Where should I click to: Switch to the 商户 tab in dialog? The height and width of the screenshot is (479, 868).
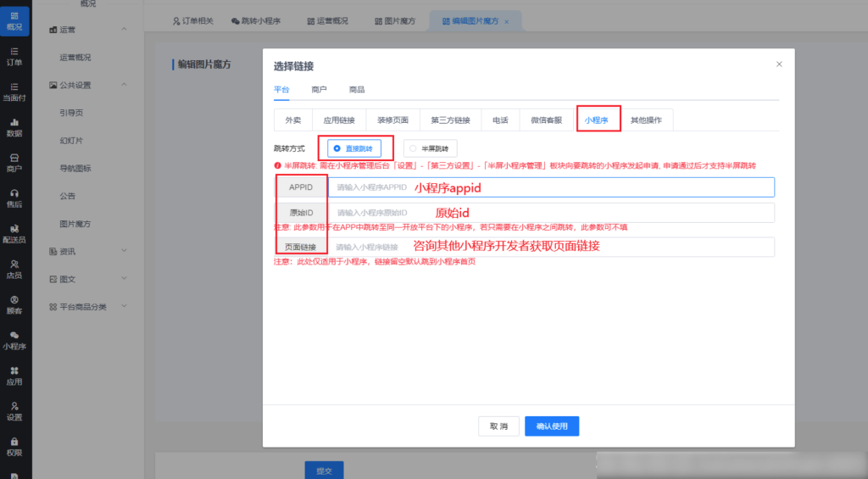(x=320, y=89)
